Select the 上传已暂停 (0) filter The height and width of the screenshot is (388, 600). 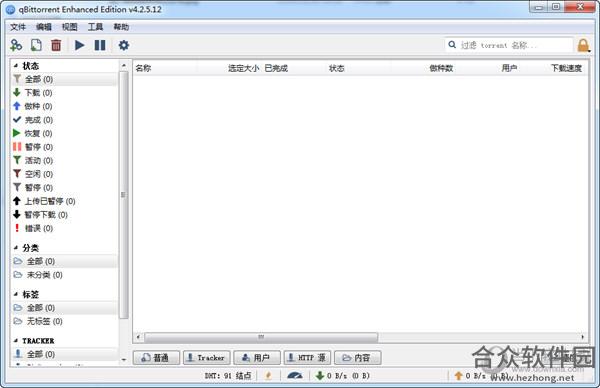point(64,201)
